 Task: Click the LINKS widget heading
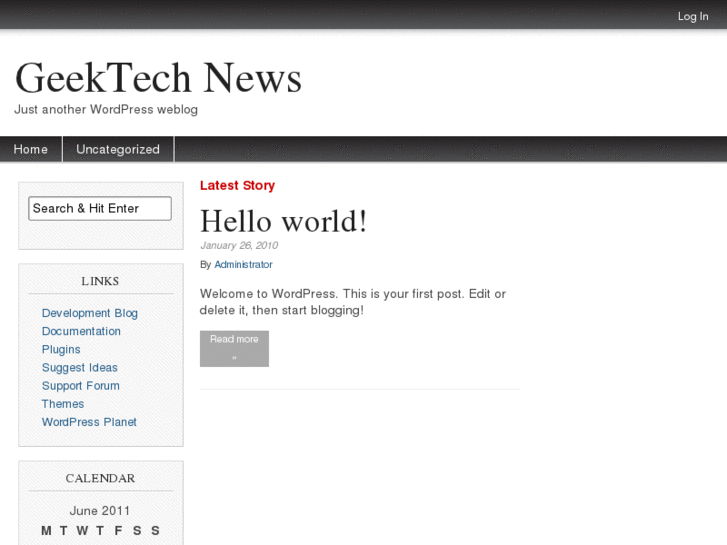[100, 281]
